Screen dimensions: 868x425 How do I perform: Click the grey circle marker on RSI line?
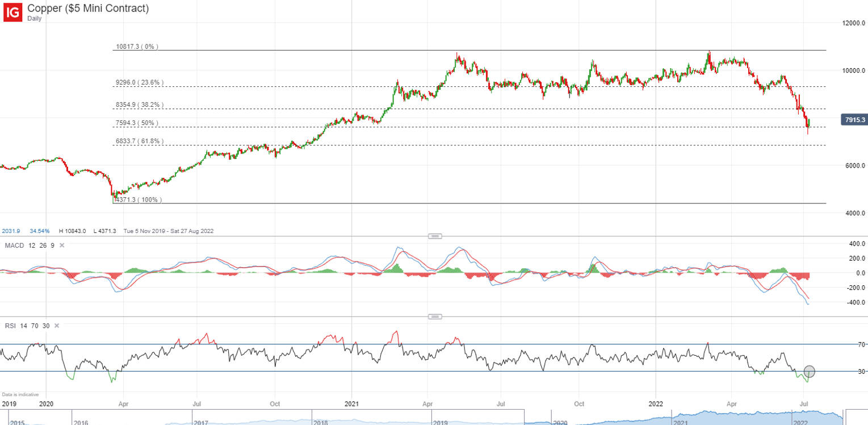[810, 372]
